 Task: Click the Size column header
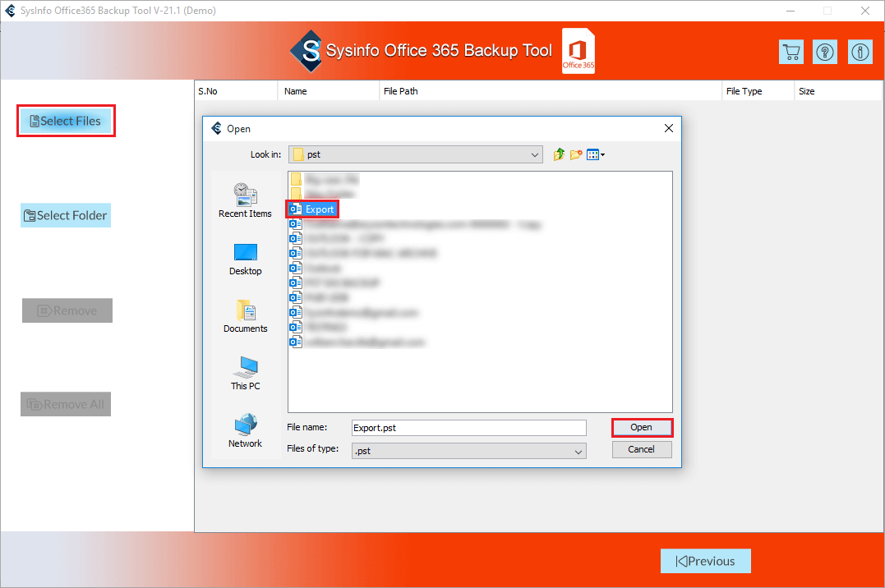tap(837, 91)
